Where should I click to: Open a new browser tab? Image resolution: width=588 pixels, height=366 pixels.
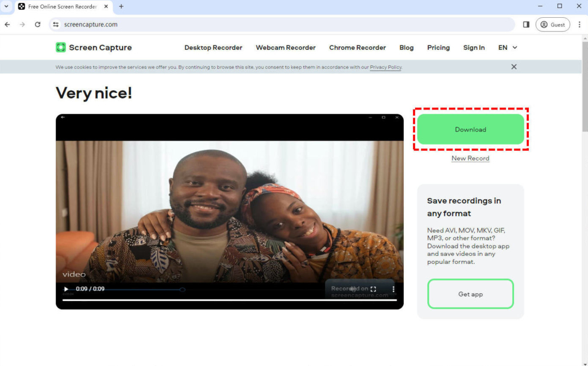pos(121,7)
